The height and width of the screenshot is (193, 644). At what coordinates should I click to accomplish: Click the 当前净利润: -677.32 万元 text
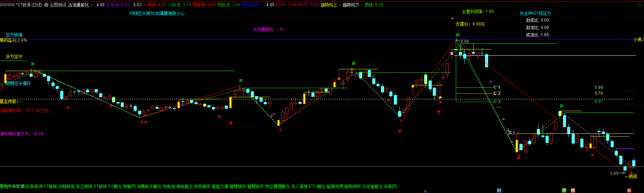point(24,110)
